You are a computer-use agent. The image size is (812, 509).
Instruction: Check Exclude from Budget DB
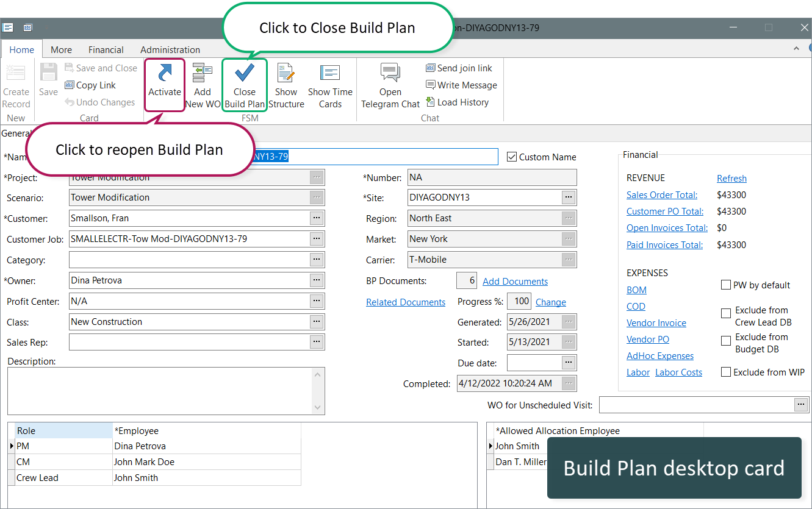click(x=726, y=341)
